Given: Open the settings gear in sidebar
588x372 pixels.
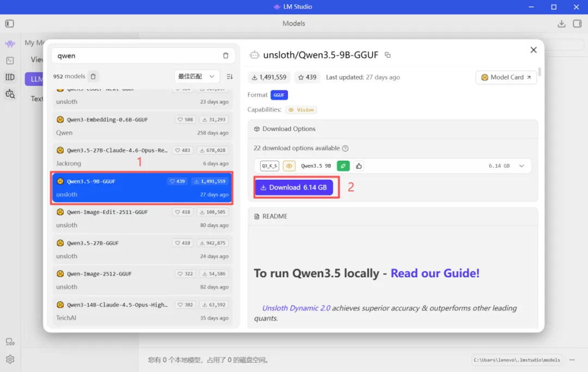Looking at the screenshot, I should 10,359.
